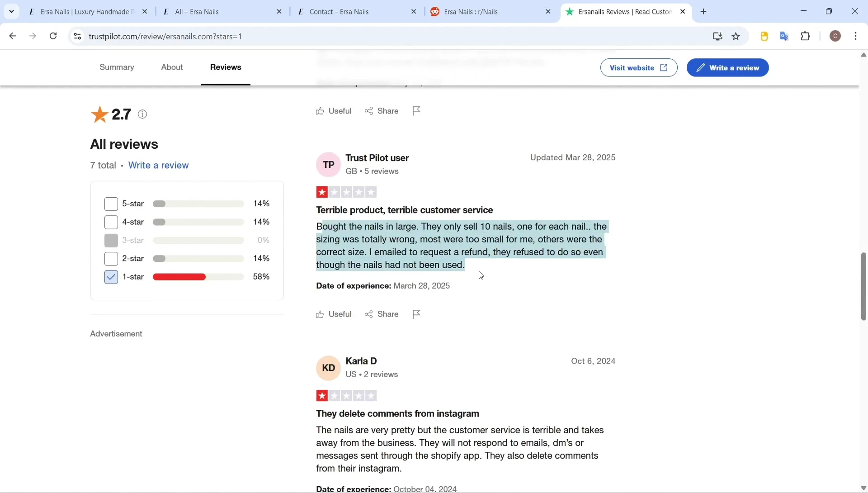The width and height of the screenshot is (868, 493).
Task: Mark the Trust Pilot user review as Useful
Action: tap(334, 314)
